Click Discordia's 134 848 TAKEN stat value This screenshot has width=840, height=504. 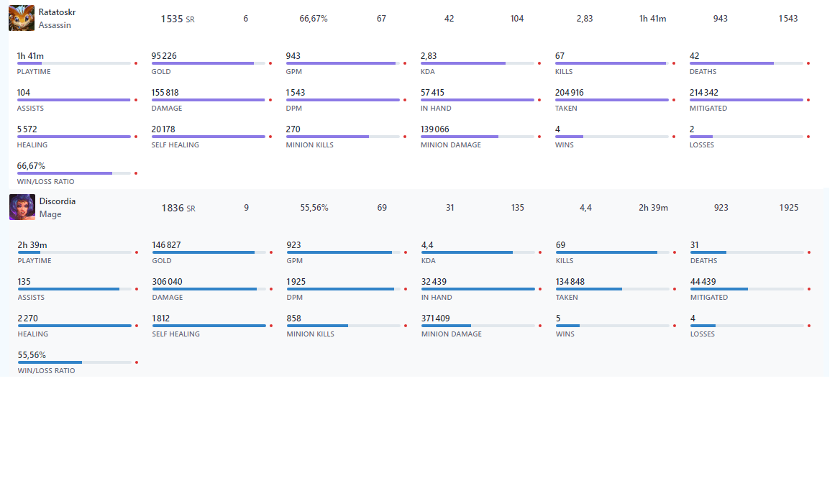[570, 282]
